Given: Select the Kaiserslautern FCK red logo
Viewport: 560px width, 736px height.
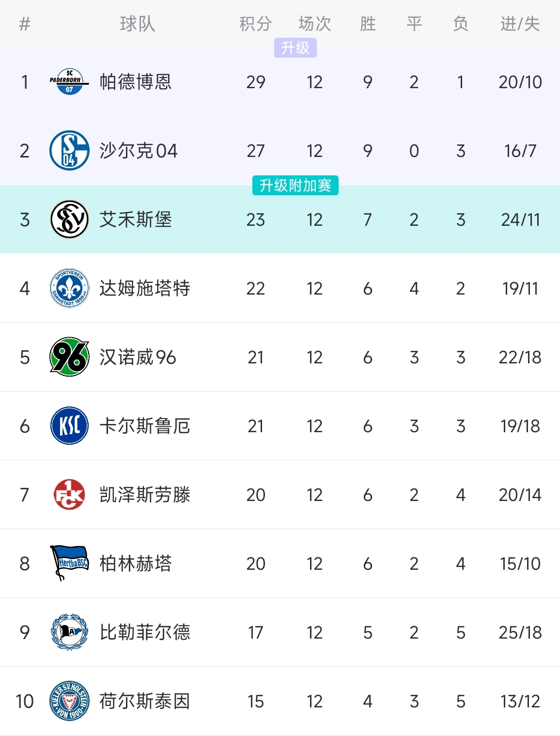Looking at the screenshot, I should click(x=69, y=495).
